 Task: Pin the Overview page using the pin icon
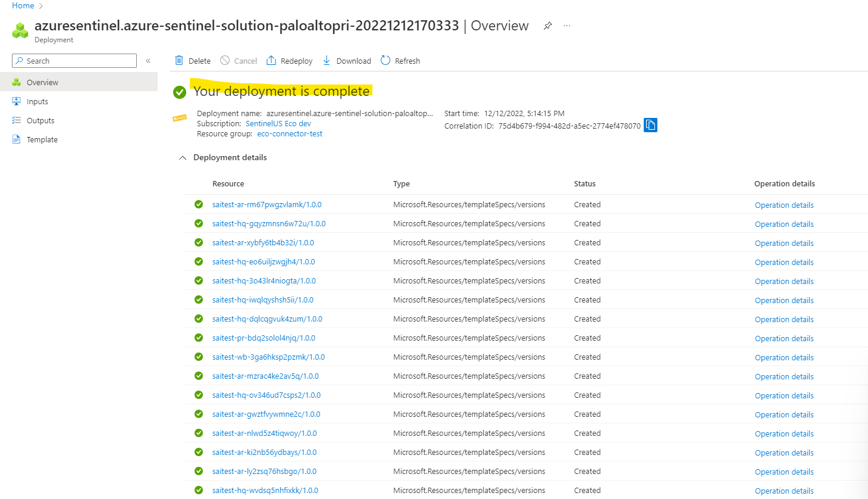tap(547, 26)
